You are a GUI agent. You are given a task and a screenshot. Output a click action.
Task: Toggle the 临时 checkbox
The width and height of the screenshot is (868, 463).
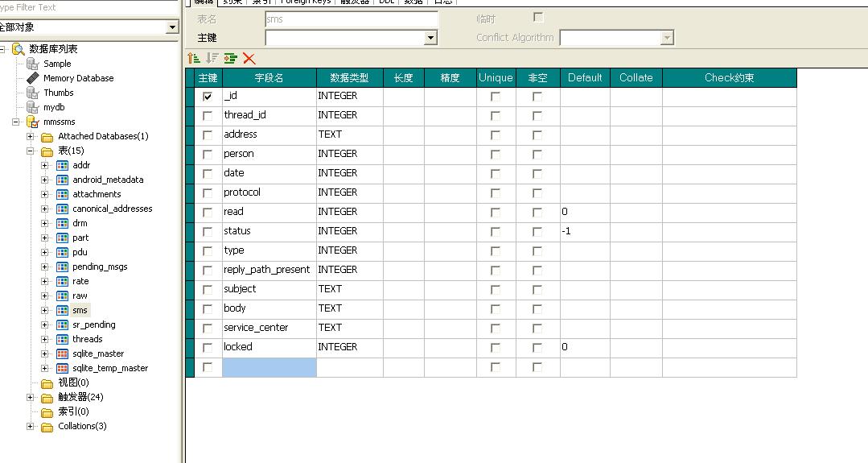click(x=538, y=17)
